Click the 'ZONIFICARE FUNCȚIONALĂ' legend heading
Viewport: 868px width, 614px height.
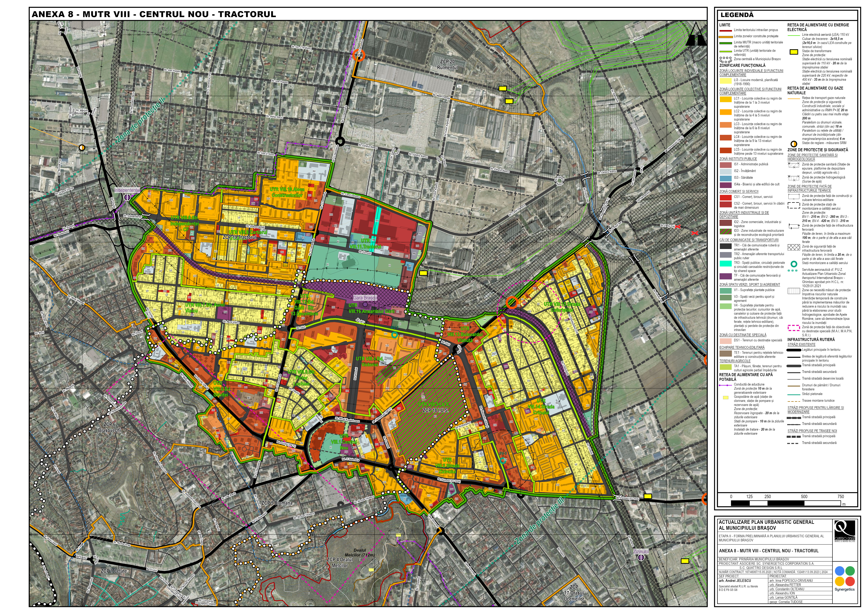[742, 65]
